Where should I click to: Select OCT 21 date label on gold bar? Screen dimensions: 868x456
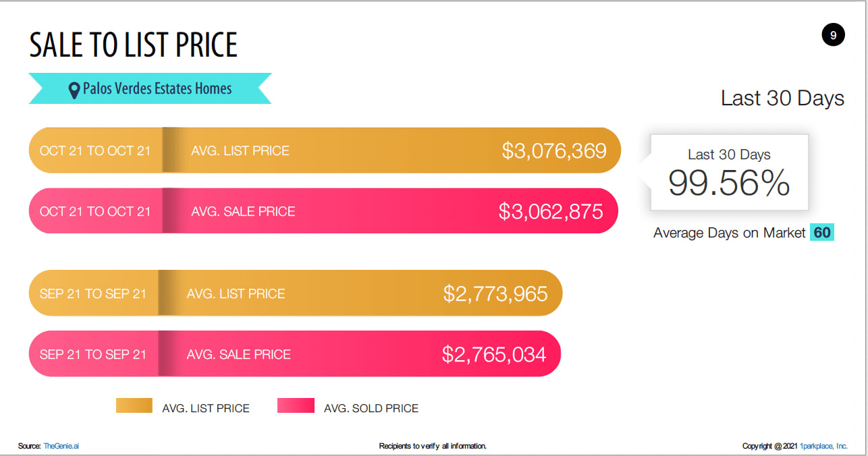[95, 150]
